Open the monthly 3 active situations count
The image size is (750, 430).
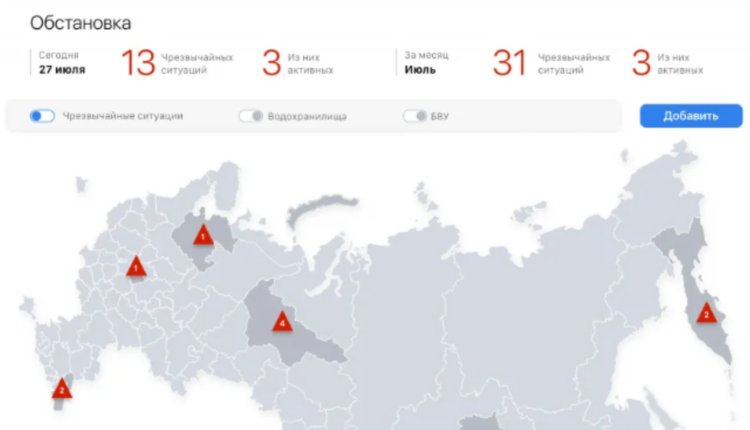click(x=641, y=64)
